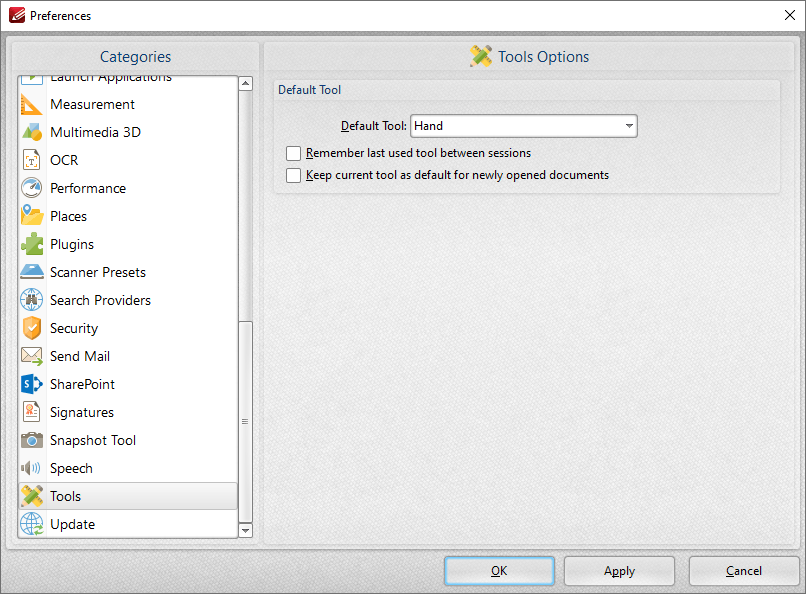Select Update category

128,524
